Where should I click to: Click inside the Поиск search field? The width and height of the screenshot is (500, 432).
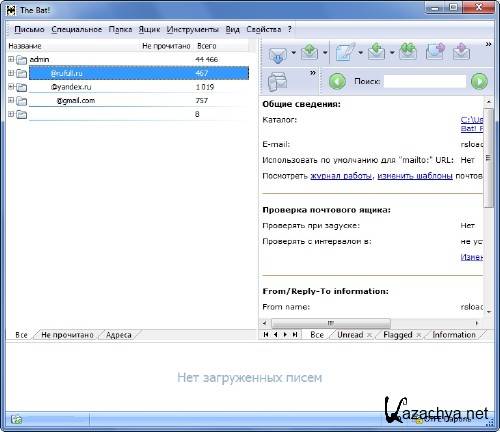[x=425, y=81]
